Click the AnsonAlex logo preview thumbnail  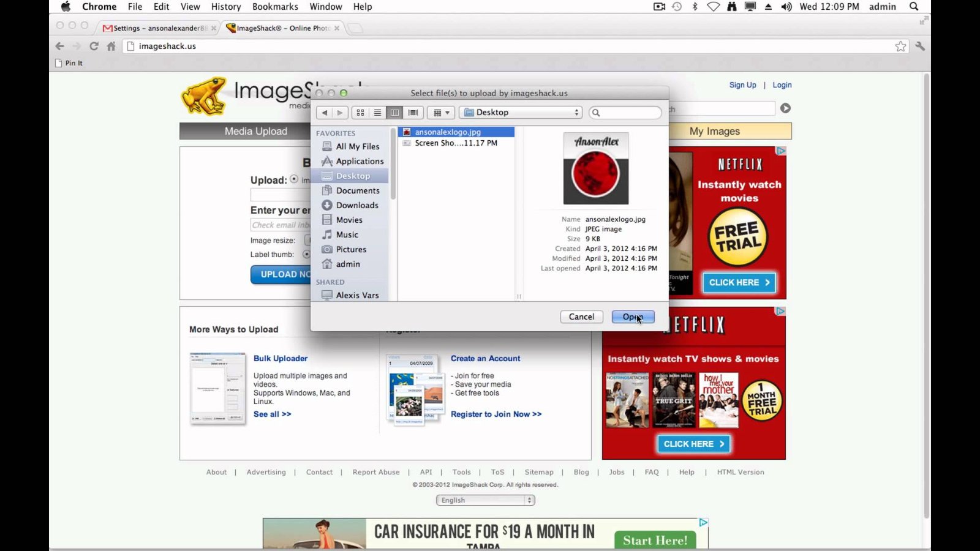point(596,168)
